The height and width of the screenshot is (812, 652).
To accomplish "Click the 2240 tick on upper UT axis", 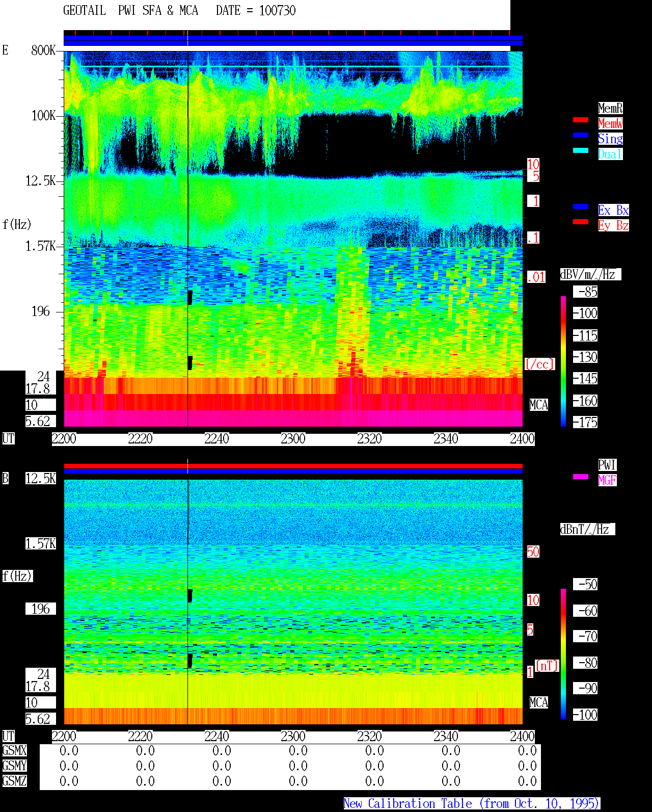I will point(216,439).
